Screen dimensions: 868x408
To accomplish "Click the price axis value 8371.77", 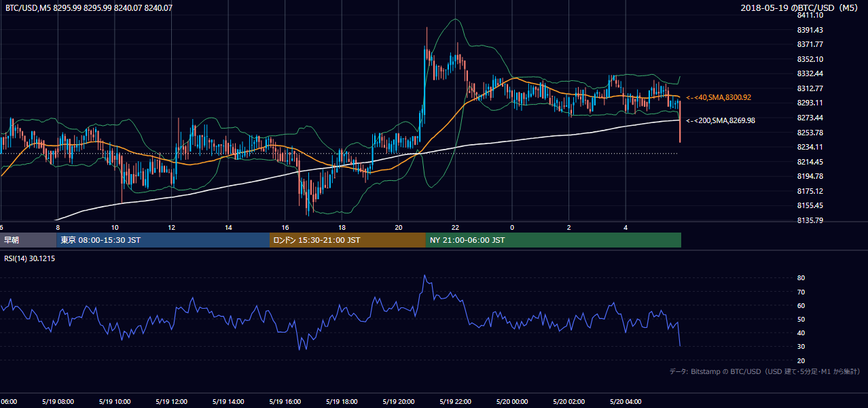I will point(810,44).
